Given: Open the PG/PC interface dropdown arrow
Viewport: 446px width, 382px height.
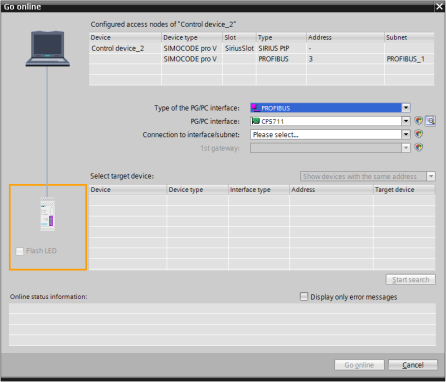Looking at the screenshot, I should 406,121.
